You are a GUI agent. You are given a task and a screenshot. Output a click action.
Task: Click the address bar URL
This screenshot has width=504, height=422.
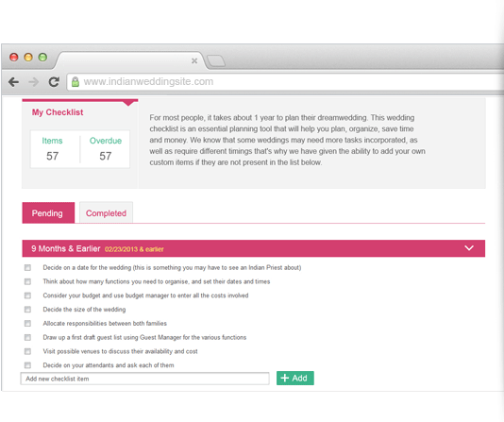tap(148, 81)
